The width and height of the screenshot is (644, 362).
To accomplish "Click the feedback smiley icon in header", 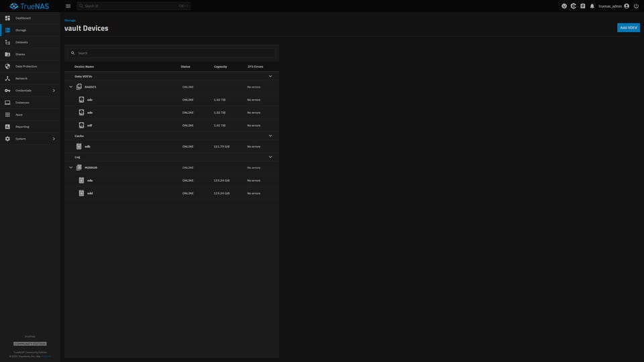I will [564, 6].
